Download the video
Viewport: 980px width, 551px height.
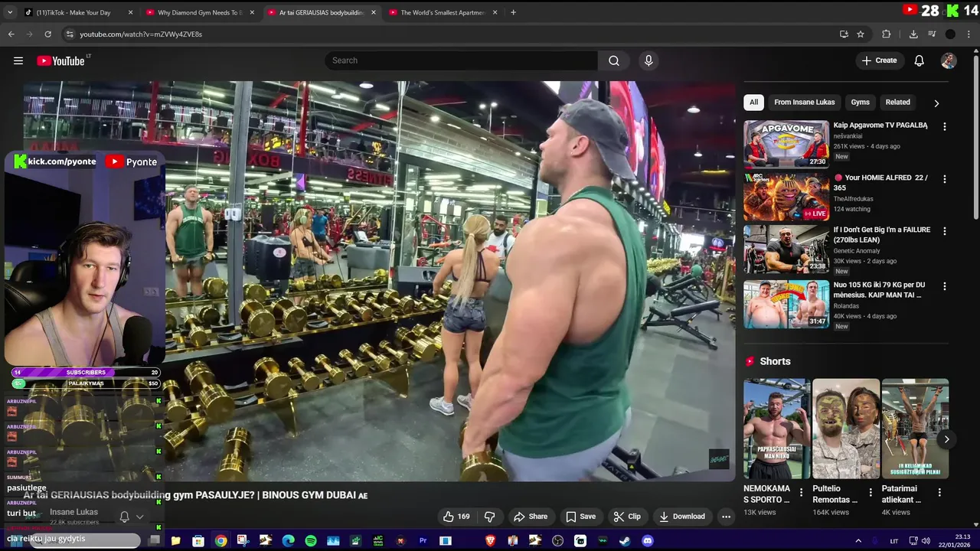point(682,517)
